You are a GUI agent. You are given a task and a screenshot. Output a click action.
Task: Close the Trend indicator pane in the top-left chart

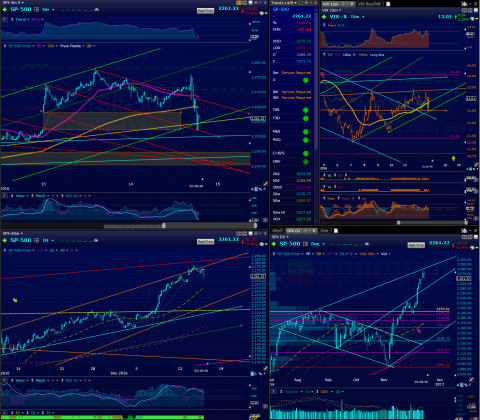tap(5, 19)
